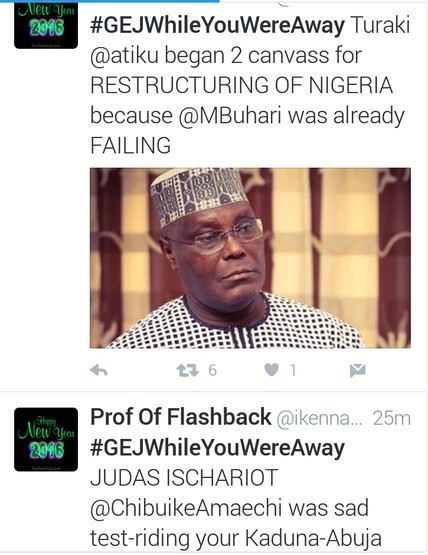
Task: Retweet the Atiku tweet using the retweet icon
Action: click(x=188, y=370)
